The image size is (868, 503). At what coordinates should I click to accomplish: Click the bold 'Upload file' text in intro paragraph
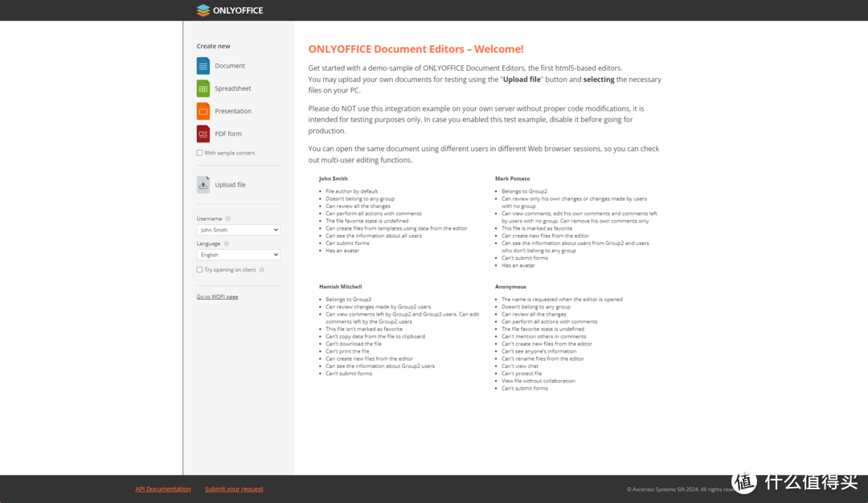tap(522, 80)
